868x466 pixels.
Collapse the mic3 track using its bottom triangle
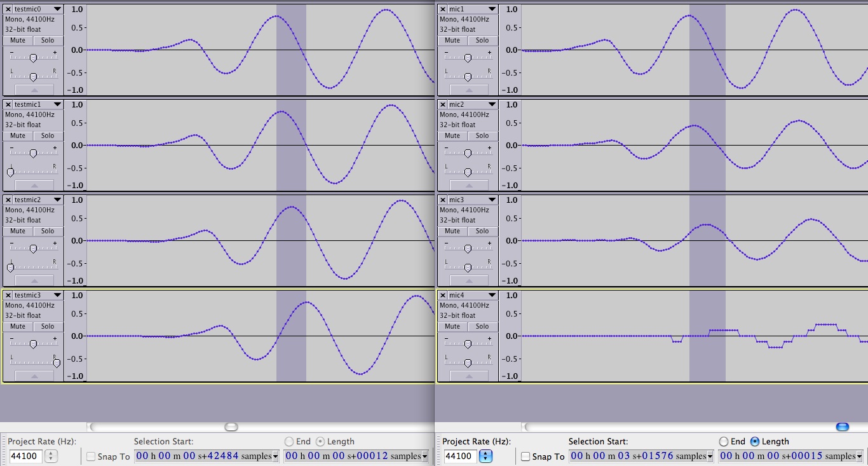pyautogui.click(x=469, y=280)
